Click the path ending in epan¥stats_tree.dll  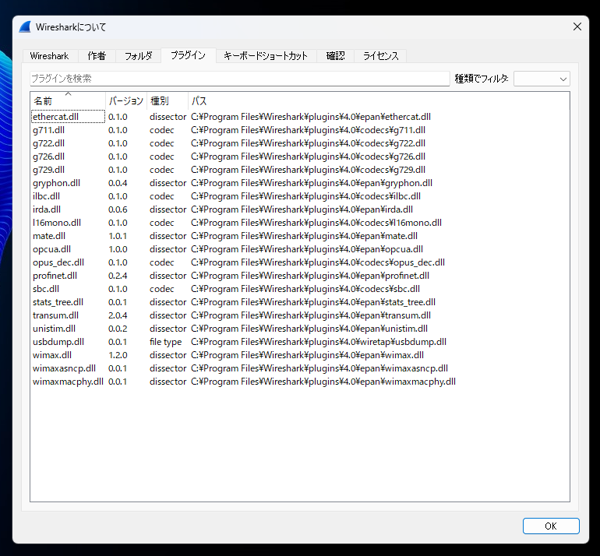[x=313, y=302]
